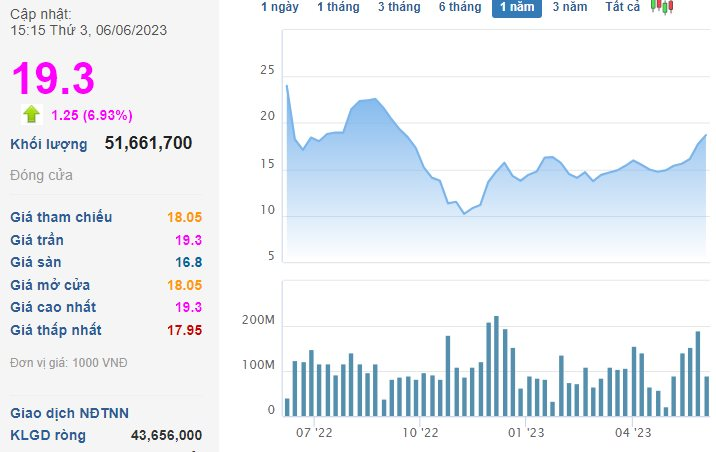Click the KLGD ròng value 43,656,000
The width and height of the screenshot is (716, 452).
tap(166, 436)
